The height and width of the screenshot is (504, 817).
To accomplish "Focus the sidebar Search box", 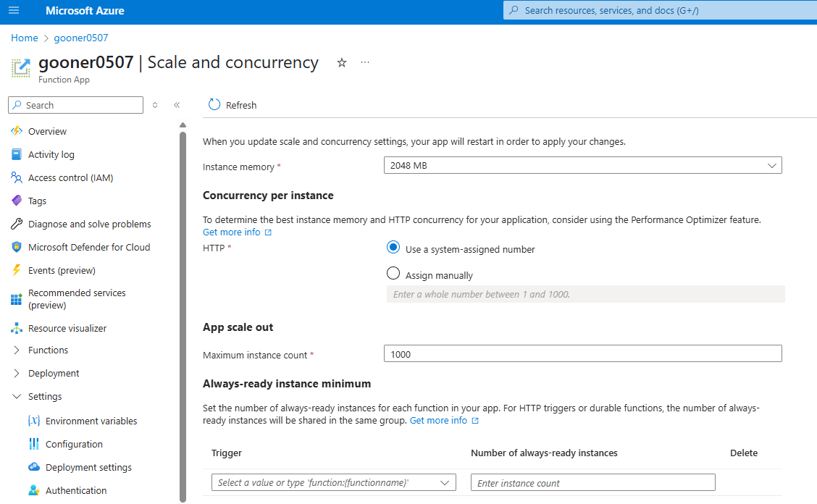I will (x=75, y=105).
